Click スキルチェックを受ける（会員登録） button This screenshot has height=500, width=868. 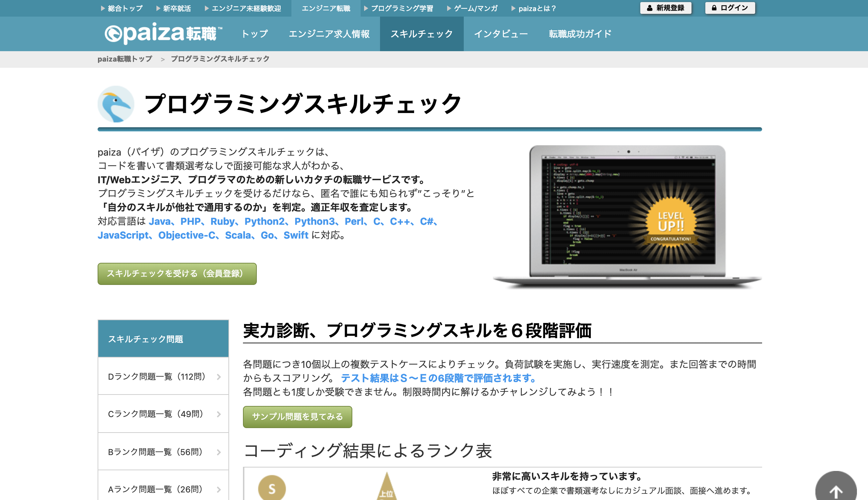point(177,274)
